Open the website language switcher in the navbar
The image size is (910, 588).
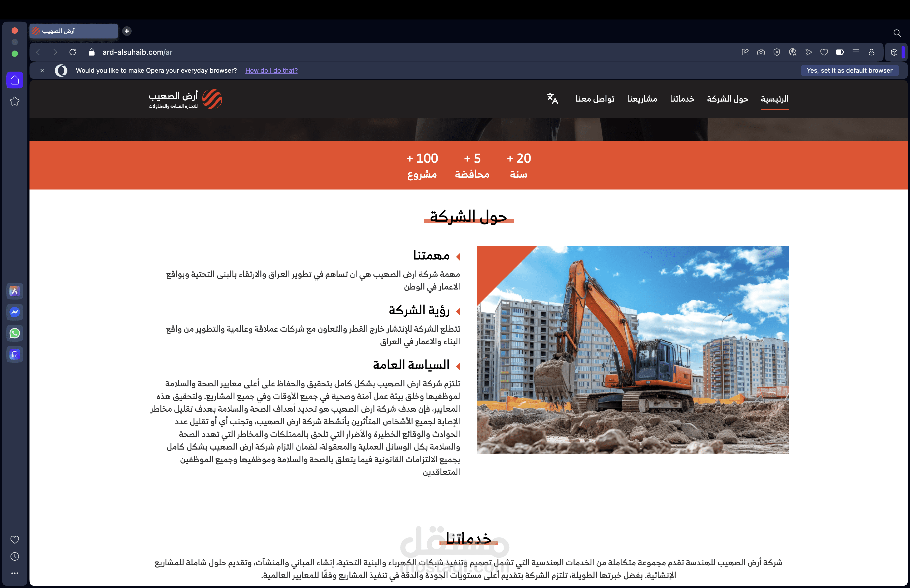pos(552,99)
